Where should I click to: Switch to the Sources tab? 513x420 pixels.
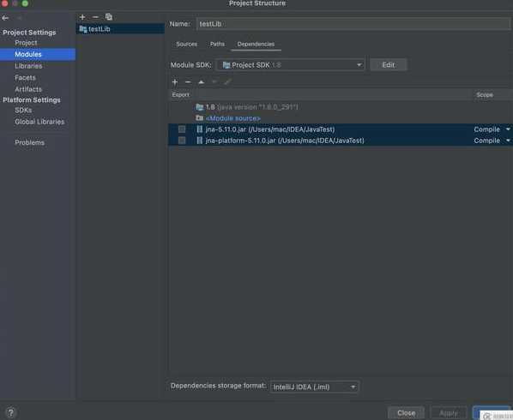coord(186,44)
